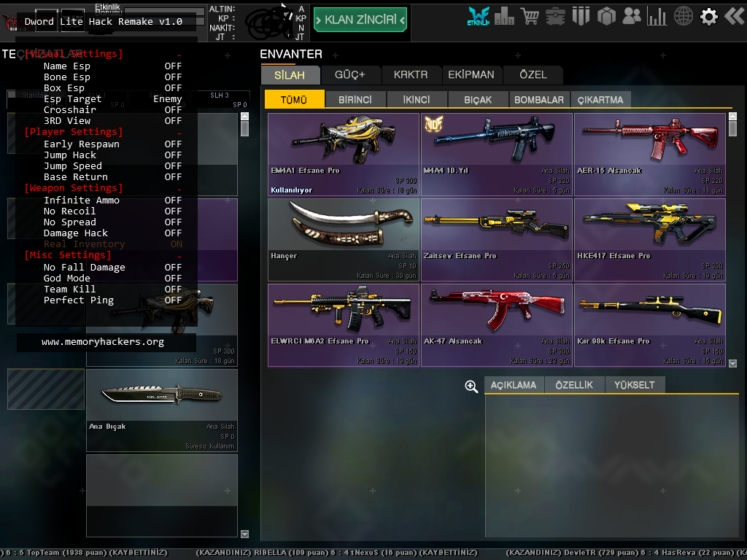Image resolution: width=747 pixels, height=560 pixels.
Task: Switch to the GÜÇ+ tab
Action: click(x=350, y=75)
